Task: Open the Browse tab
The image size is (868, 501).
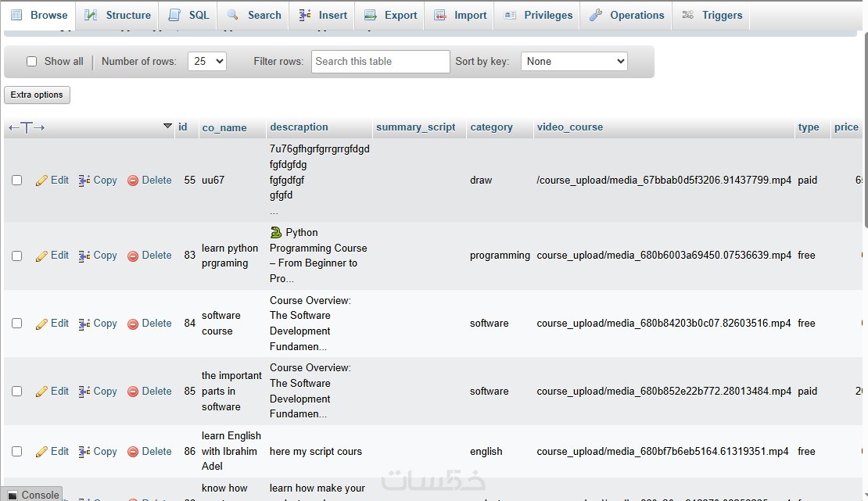Action: tap(39, 15)
